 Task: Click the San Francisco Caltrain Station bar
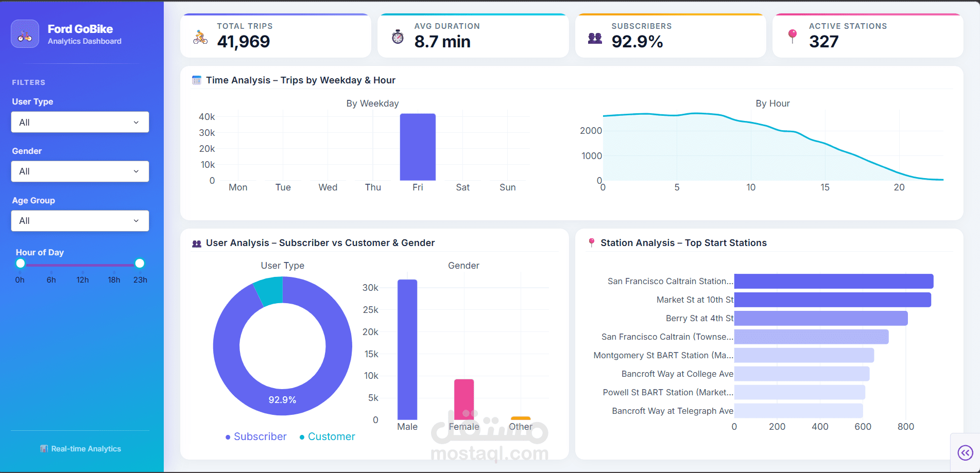click(x=834, y=281)
